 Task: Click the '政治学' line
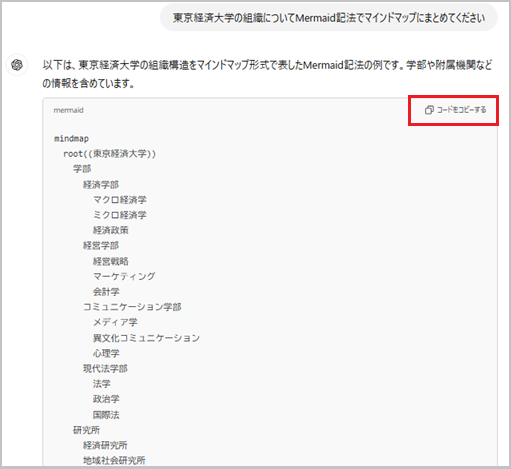[106, 399]
